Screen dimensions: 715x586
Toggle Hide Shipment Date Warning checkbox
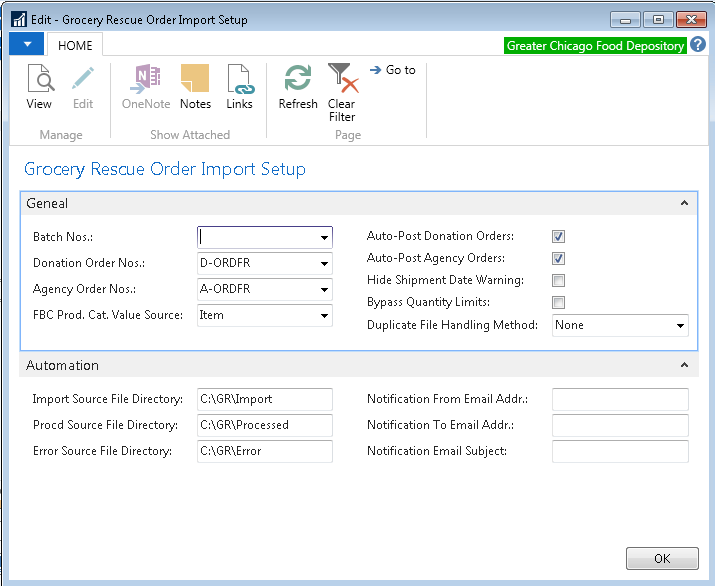tap(559, 281)
